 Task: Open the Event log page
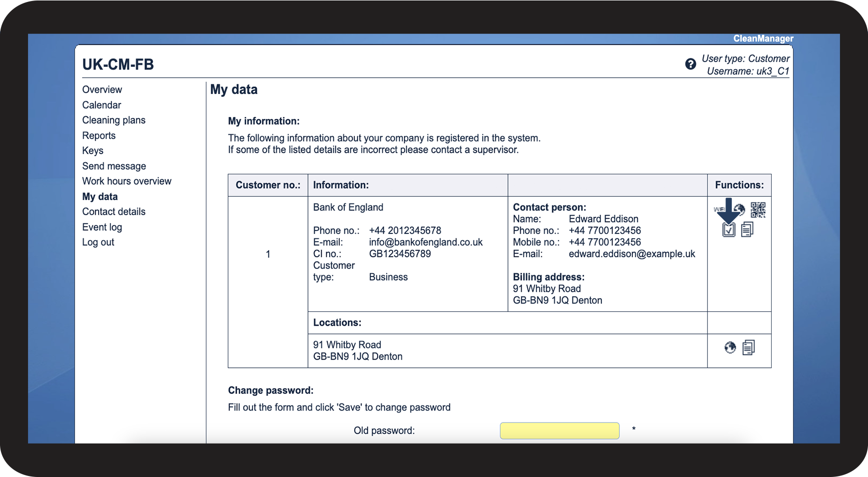click(x=102, y=227)
